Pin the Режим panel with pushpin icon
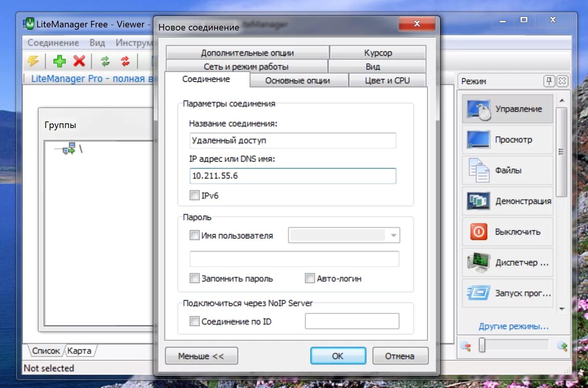 tap(549, 81)
